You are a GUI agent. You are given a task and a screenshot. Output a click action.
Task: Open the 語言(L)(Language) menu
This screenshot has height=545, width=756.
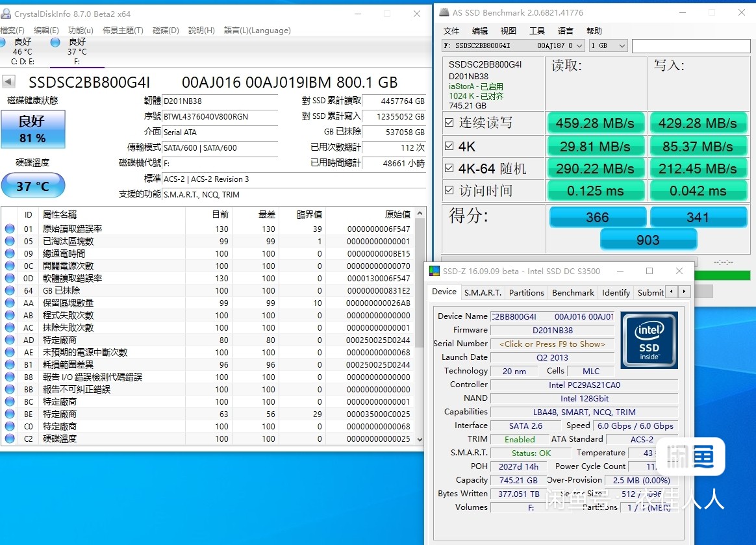[257, 31]
